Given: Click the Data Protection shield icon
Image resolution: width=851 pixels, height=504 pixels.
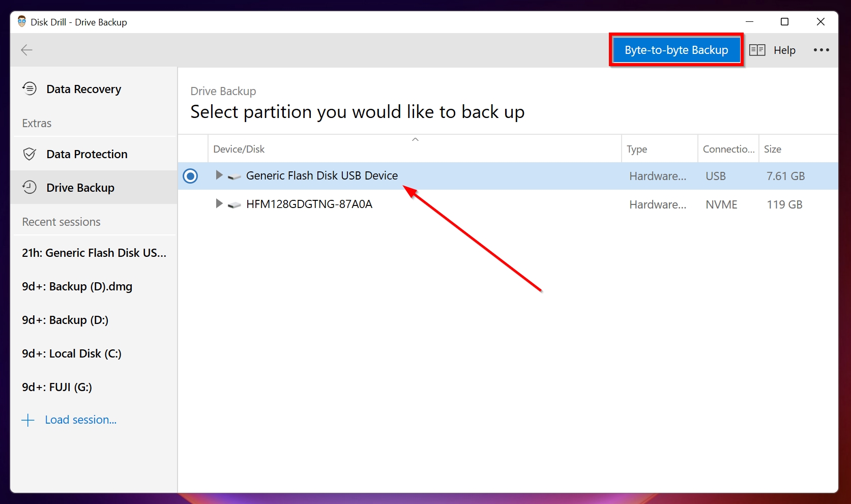Looking at the screenshot, I should pos(30,154).
